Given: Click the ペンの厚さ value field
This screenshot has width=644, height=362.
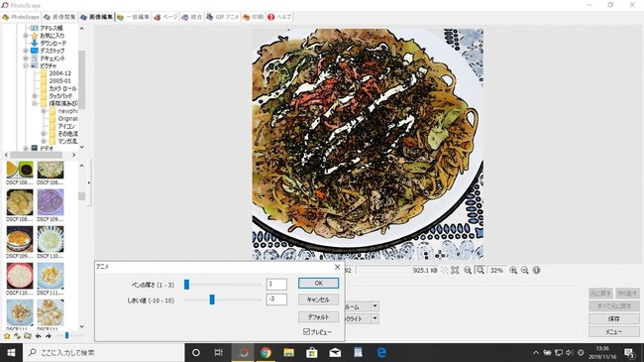Looking at the screenshot, I should [x=276, y=284].
